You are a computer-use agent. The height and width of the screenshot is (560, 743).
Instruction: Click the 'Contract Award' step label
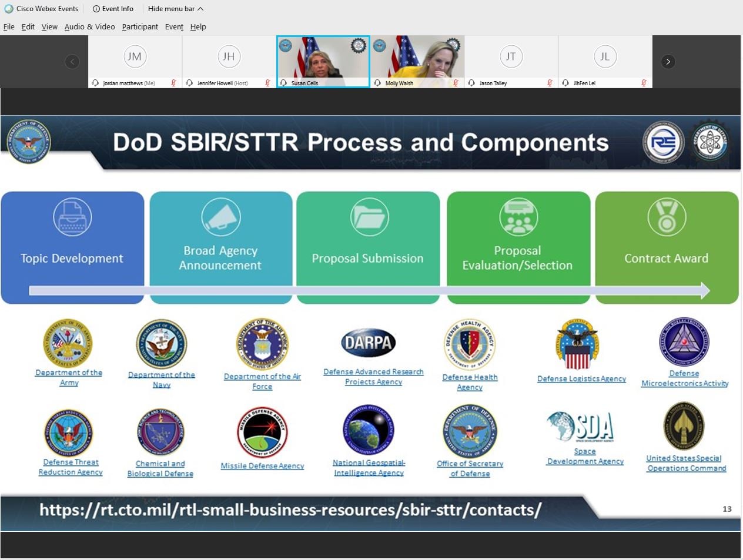tap(666, 259)
